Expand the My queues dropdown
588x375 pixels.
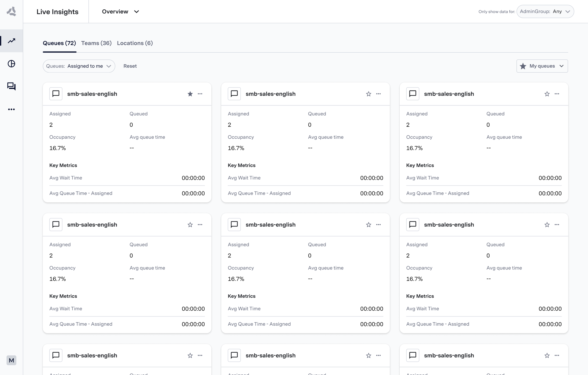[542, 66]
